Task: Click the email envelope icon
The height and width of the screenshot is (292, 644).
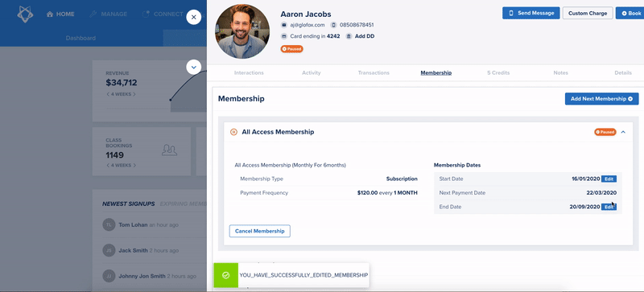Action: coord(284,25)
